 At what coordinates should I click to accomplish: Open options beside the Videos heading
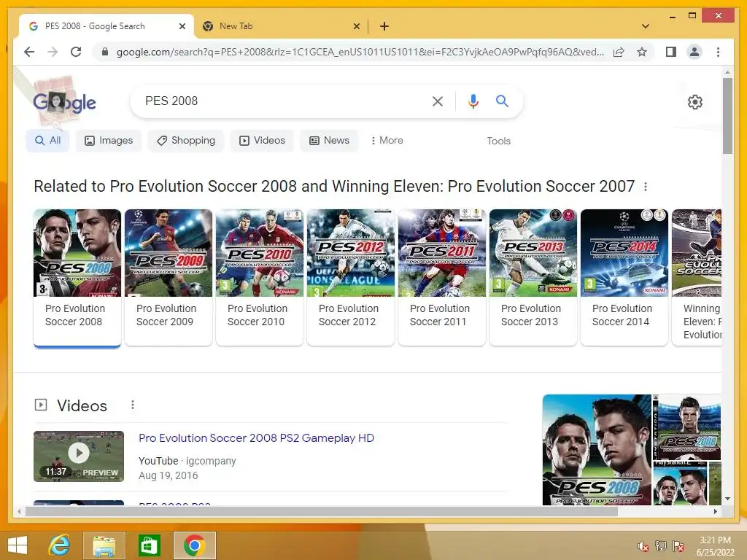tap(133, 405)
